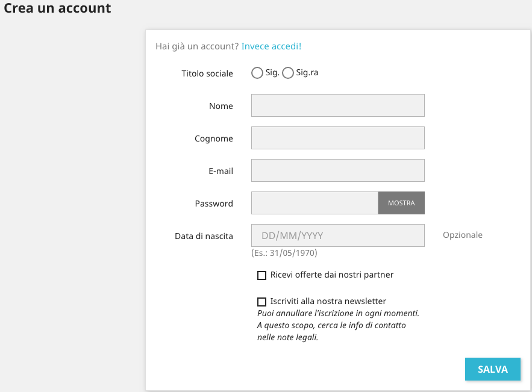Tick the newsletter subscription checkbox

click(x=261, y=302)
